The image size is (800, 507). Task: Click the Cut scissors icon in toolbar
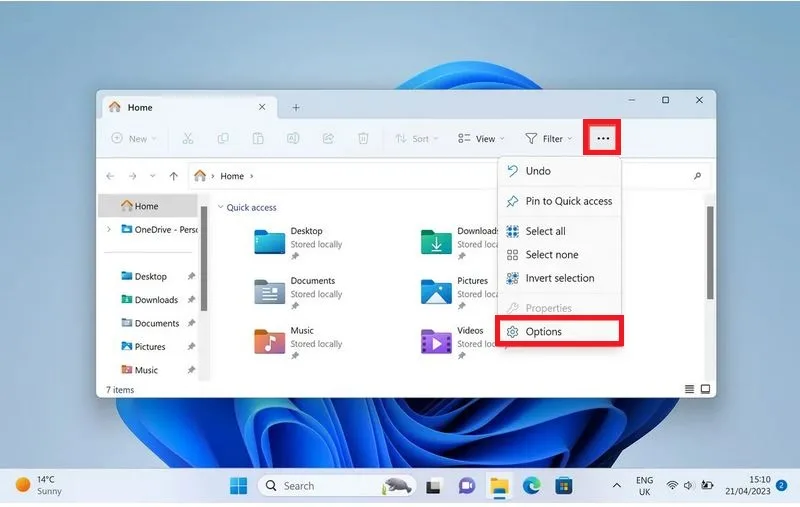[x=188, y=138]
